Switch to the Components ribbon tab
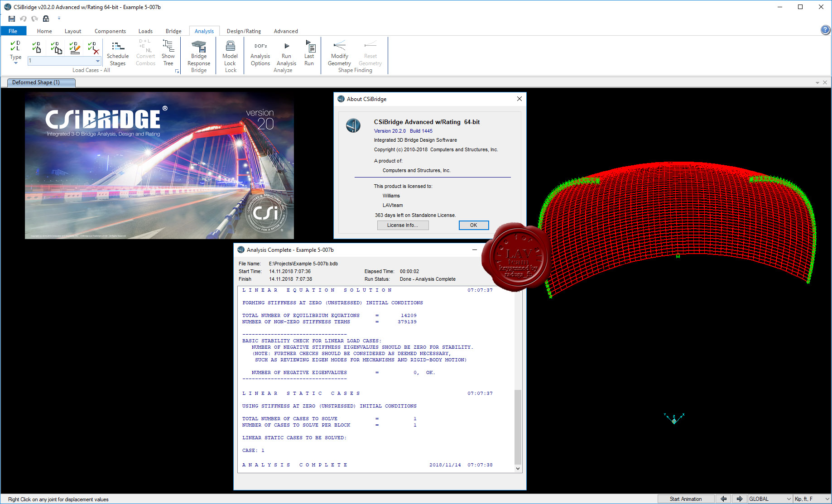 (x=110, y=31)
